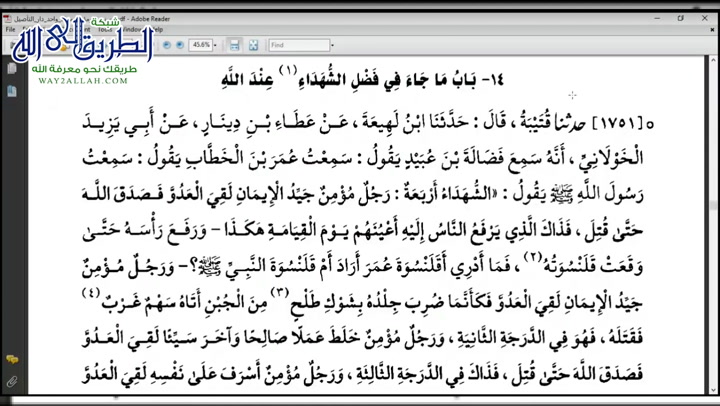Click inside the Find search box
The image size is (720, 406).
click(x=299, y=45)
